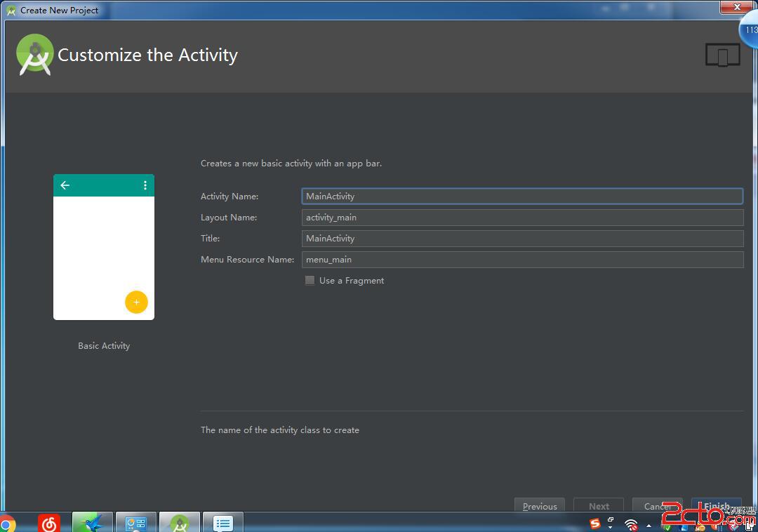
Task: Switch to Android Studio in the taskbar
Action: (x=179, y=524)
